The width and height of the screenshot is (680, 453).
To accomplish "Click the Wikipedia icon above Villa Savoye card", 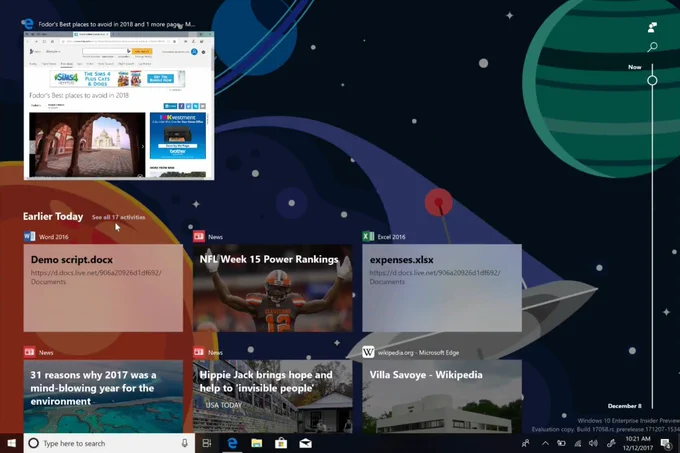I will click(x=368, y=352).
